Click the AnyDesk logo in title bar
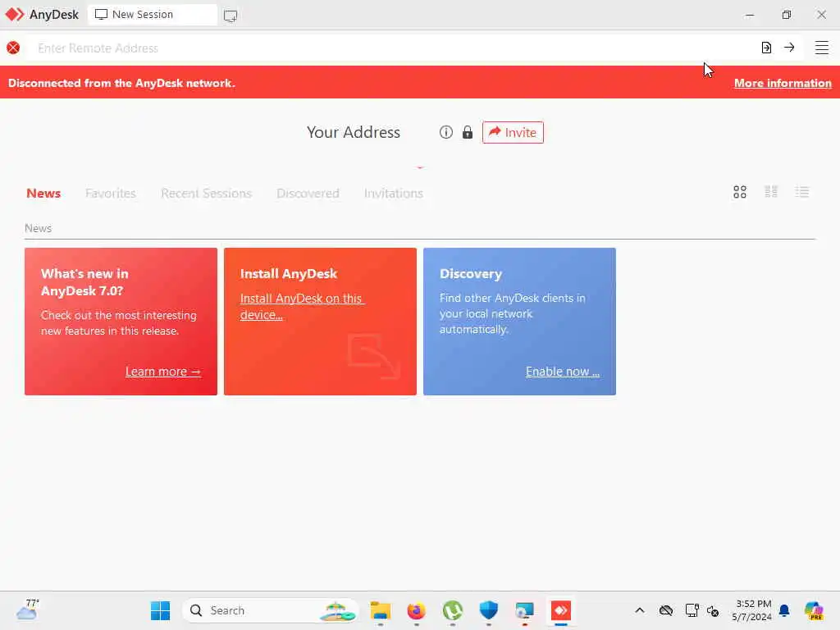 (15, 15)
